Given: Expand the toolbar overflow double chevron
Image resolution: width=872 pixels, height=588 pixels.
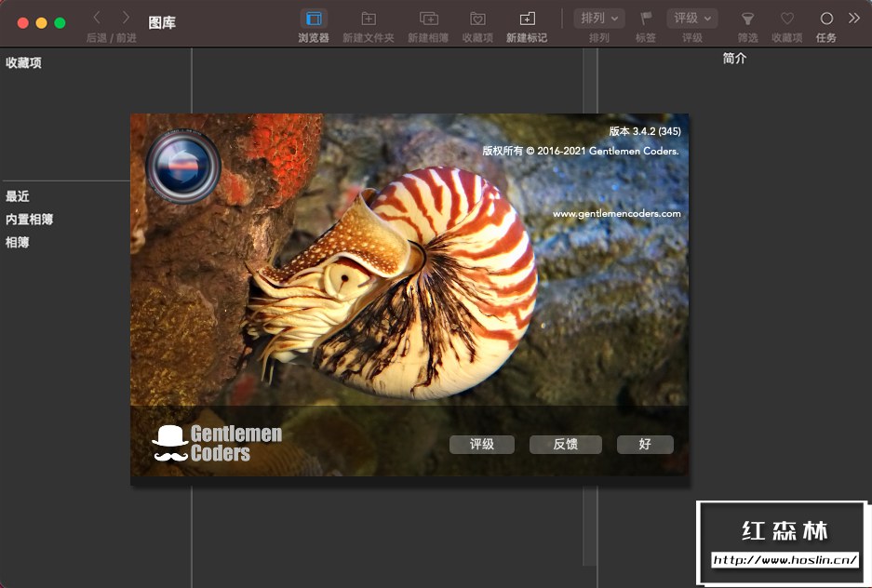Looking at the screenshot, I should pos(854,19).
